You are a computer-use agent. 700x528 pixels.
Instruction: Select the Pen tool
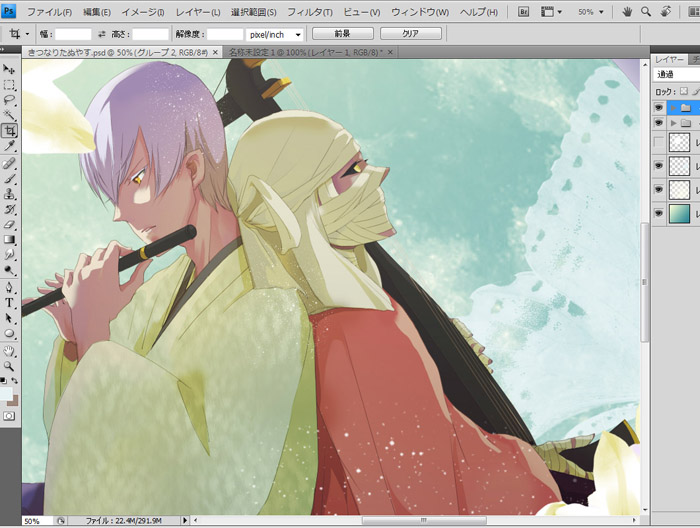tap(8, 287)
